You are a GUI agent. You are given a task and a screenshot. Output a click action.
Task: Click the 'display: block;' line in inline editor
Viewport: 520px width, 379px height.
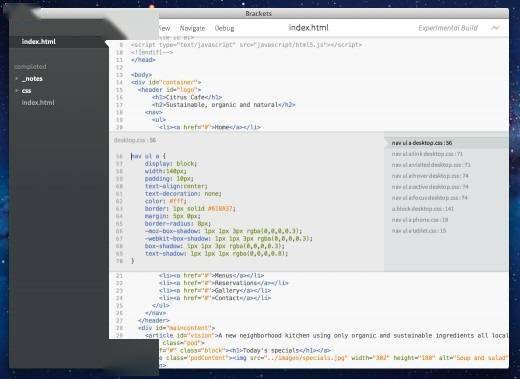(x=171, y=164)
